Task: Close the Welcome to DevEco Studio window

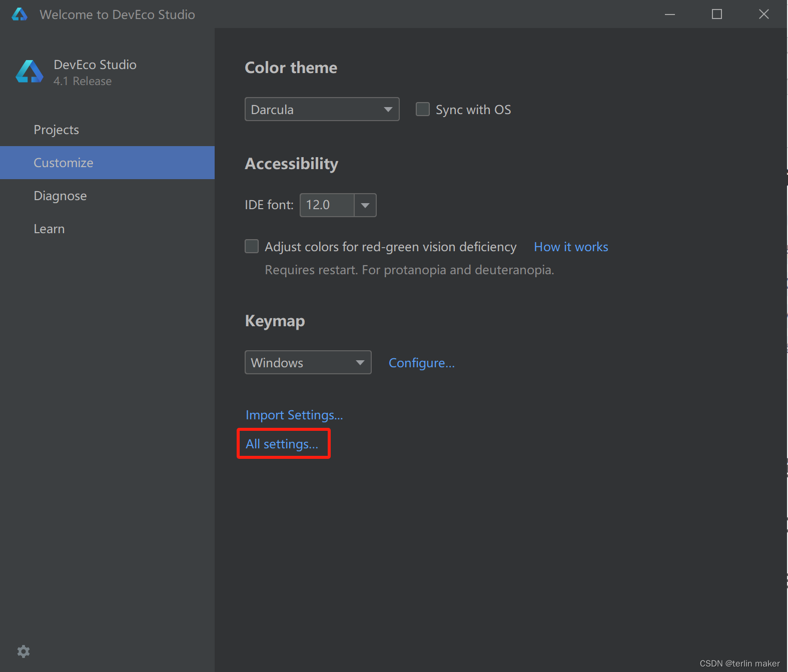Action: pos(764,15)
